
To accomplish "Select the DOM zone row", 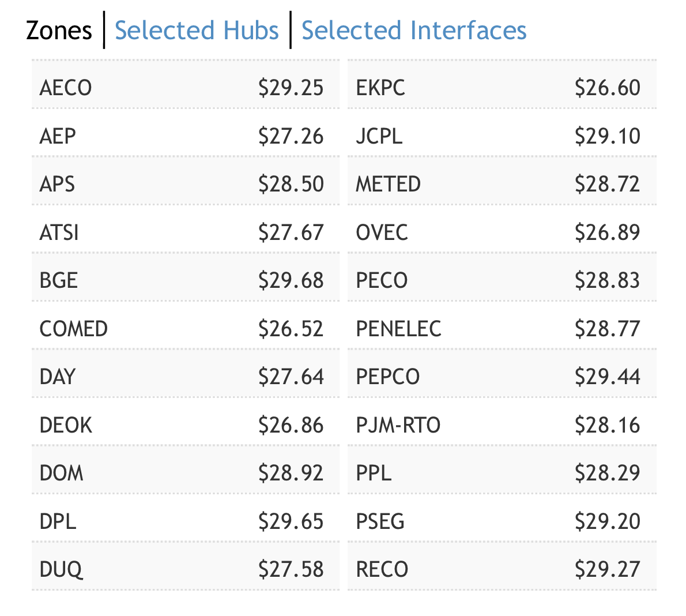I will tap(184, 473).
